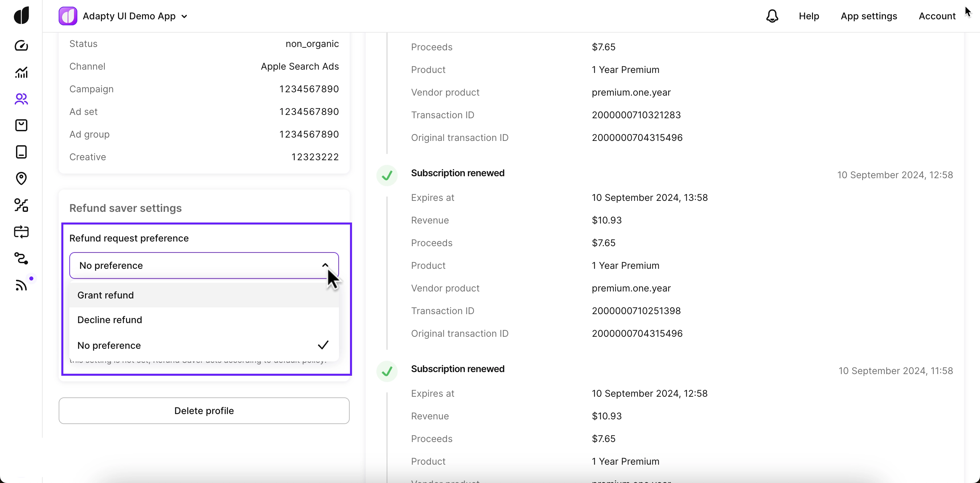
Task: Select the Overview speedometer icon in sidebar
Action: [x=22, y=46]
